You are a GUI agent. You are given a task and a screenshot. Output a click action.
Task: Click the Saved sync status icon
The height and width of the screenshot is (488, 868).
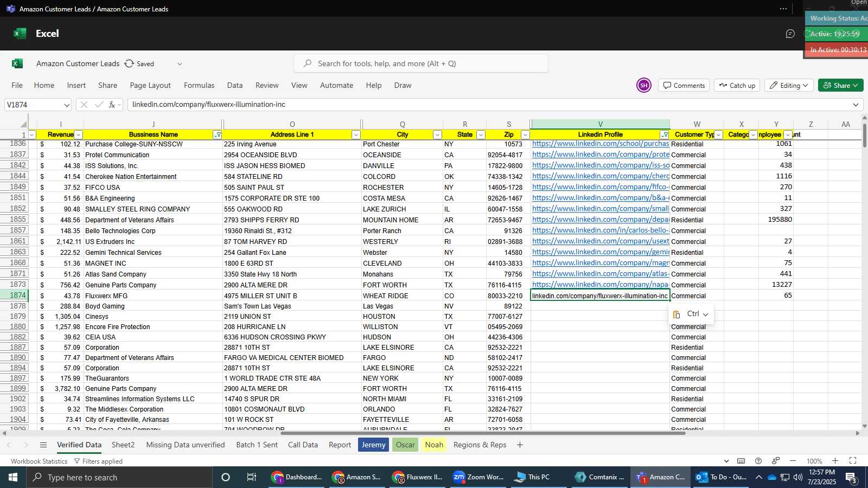[129, 63]
